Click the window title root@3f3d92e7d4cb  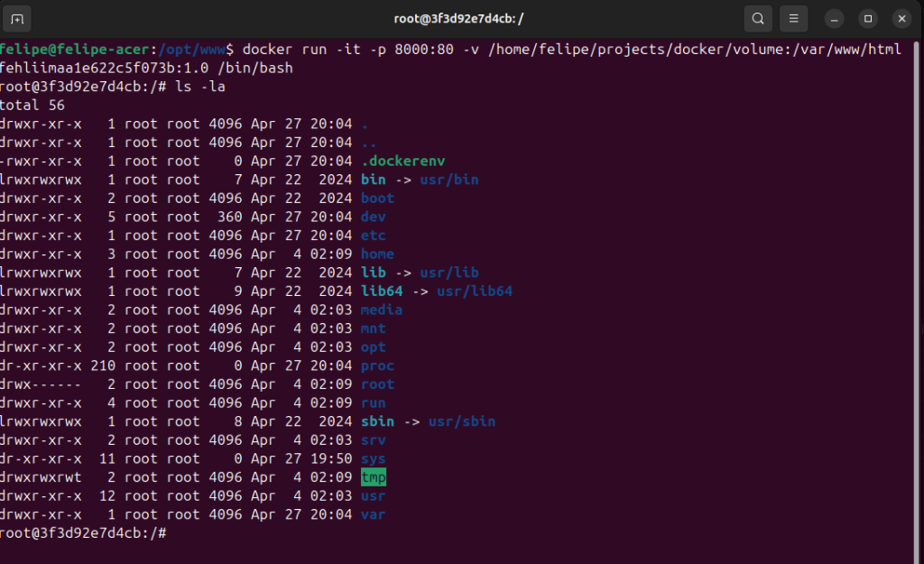[458, 18]
